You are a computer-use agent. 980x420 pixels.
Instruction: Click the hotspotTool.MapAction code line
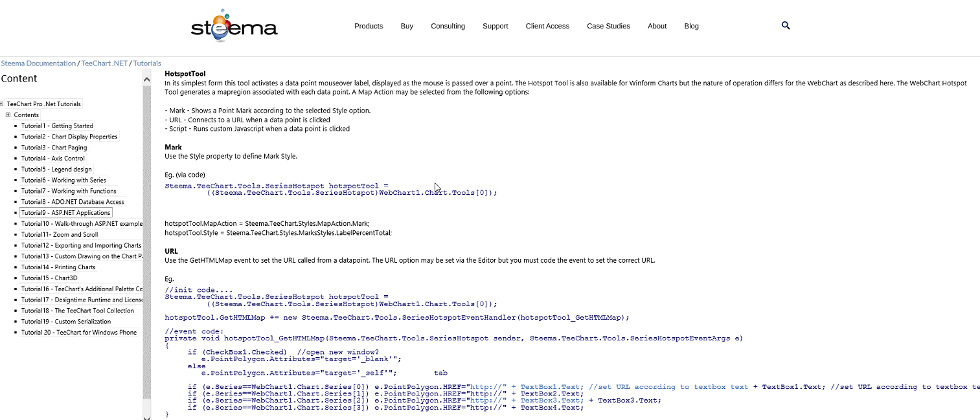(x=267, y=223)
